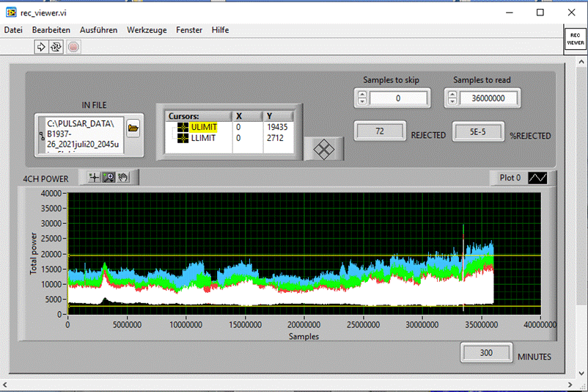Select the ULIMIT cursor name

click(x=204, y=127)
